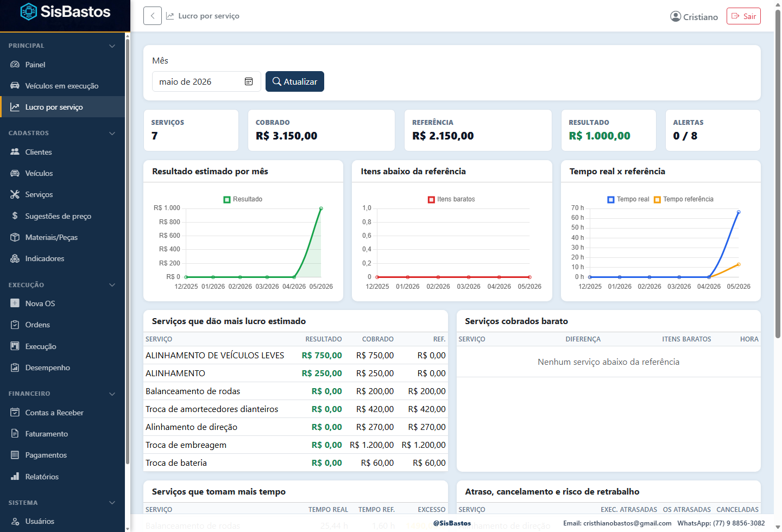Select the Lucro por serviço chart icon

click(x=15, y=107)
